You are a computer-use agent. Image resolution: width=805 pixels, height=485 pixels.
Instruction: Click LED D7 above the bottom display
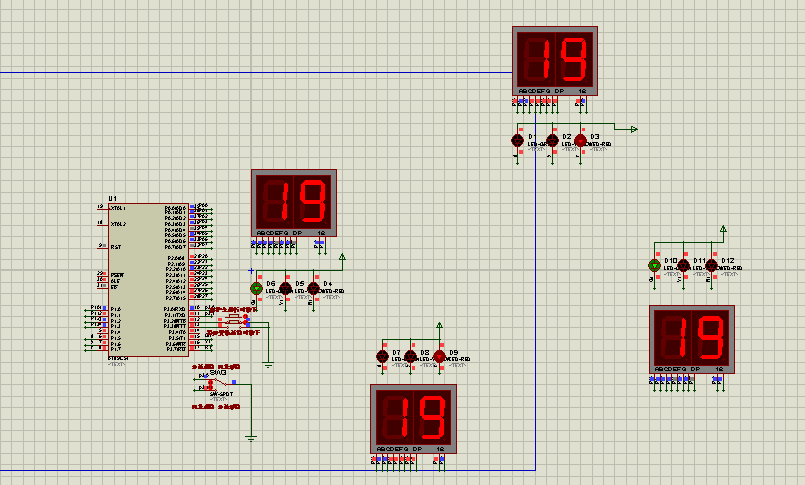pyautogui.click(x=382, y=356)
